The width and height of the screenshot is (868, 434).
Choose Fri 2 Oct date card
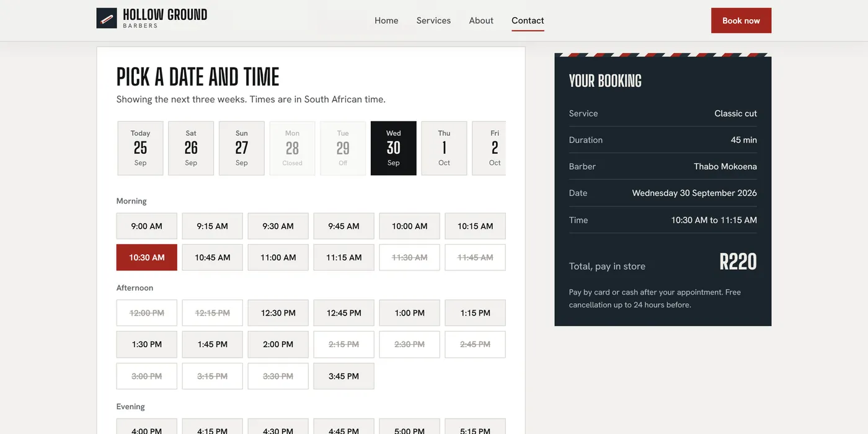point(489,148)
